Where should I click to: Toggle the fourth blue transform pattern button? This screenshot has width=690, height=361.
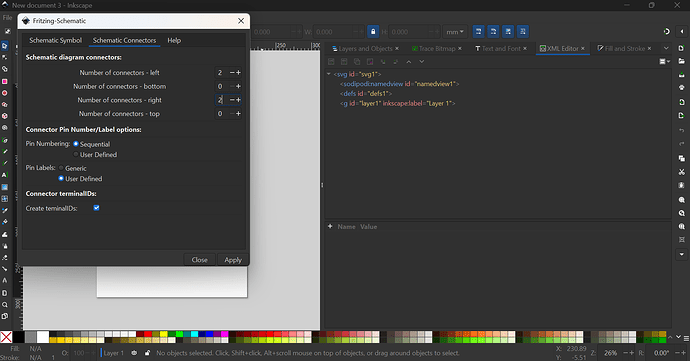tap(523, 31)
